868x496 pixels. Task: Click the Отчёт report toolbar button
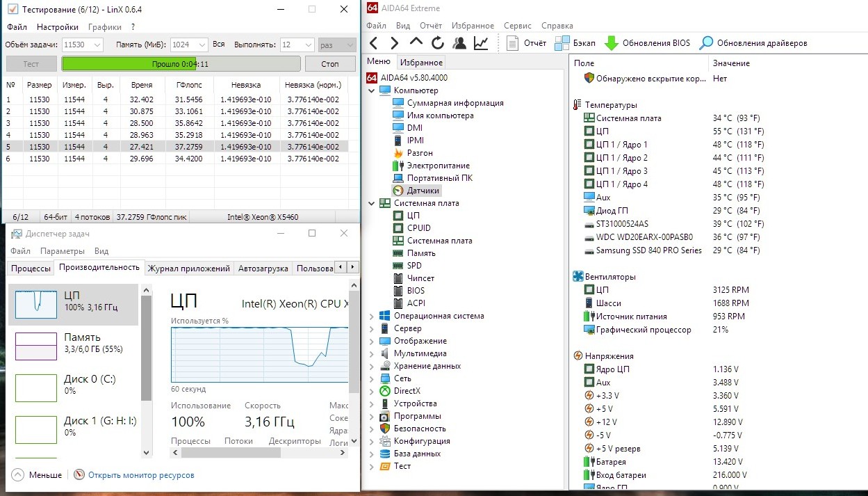coord(526,43)
